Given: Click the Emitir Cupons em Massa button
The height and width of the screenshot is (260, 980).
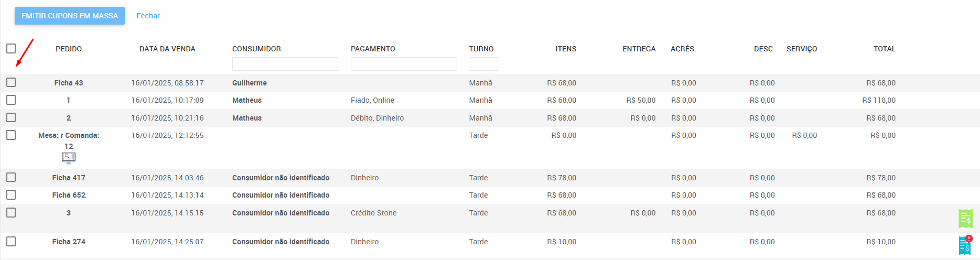Looking at the screenshot, I should tap(70, 16).
